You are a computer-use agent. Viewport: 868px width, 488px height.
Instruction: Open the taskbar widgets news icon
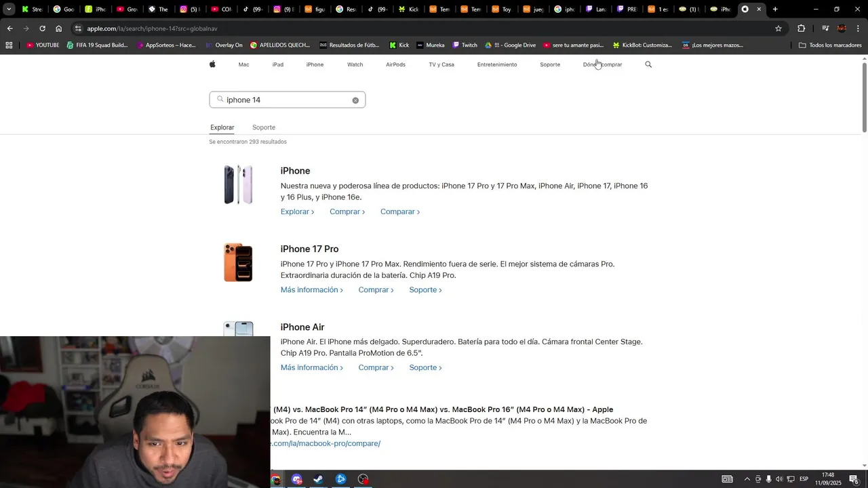pyautogui.click(x=727, y=479)
